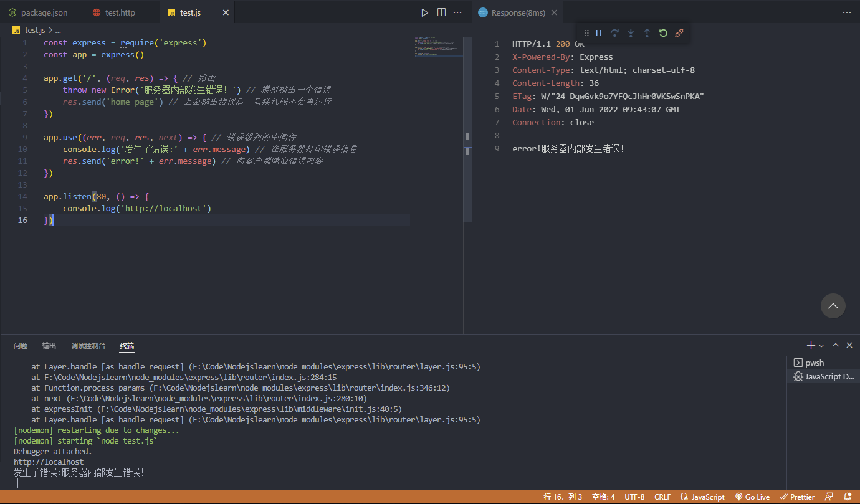Screen dimensions: 860x504
Task: Open the new terminal profile dropdown arrow
Action: click(x=821, y=345)
